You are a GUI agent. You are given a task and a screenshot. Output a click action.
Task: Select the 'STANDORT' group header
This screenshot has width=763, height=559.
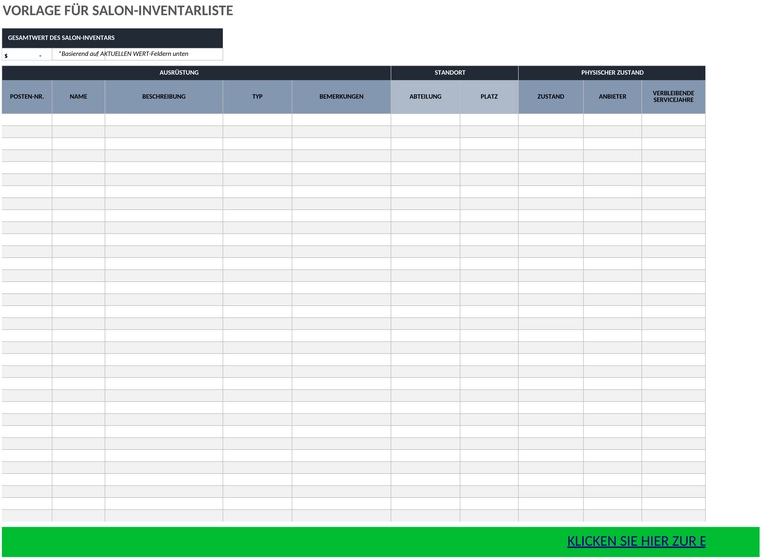click(x=454, y=72)
